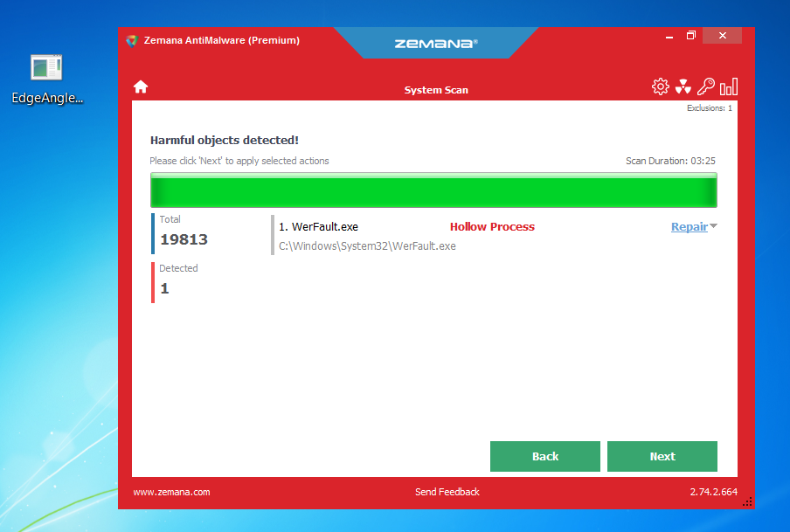
Task: Open the Repair action dropdown arrow
Action: click(x=713, y=226)
